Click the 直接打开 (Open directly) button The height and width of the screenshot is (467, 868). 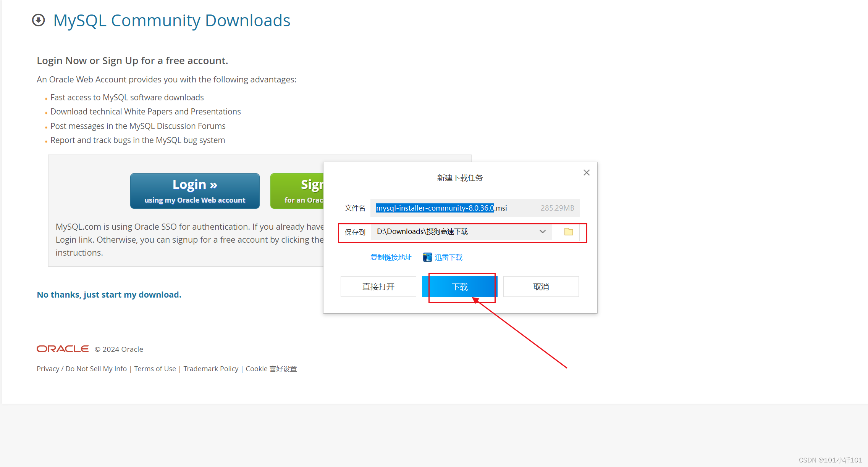click(x=378, y=286)
